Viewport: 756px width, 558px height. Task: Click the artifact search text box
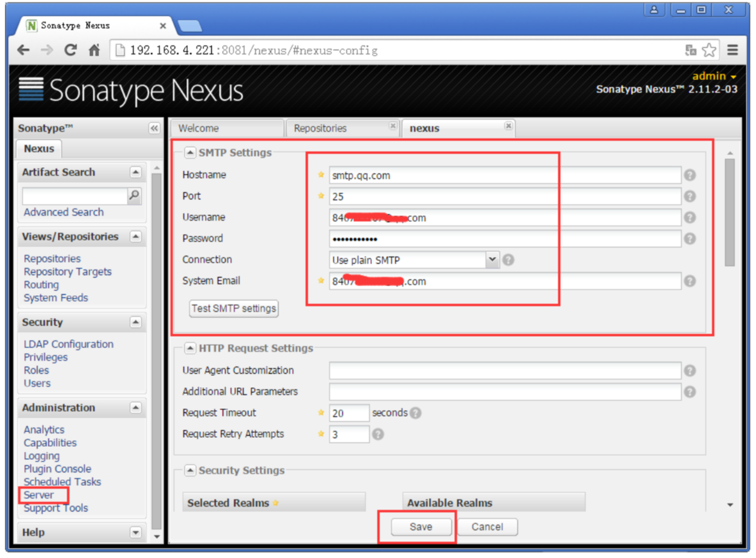pos(75,195)
